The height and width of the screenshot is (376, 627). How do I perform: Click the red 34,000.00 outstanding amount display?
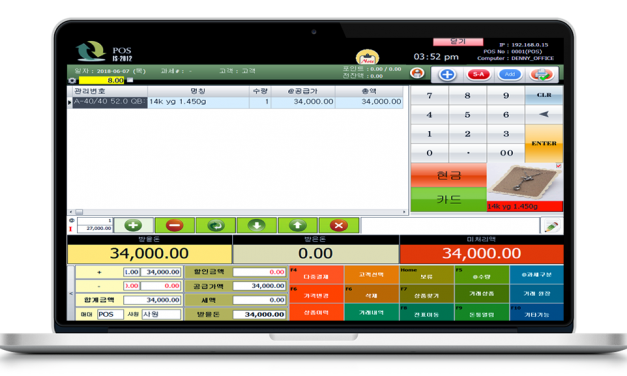[481, 254]
